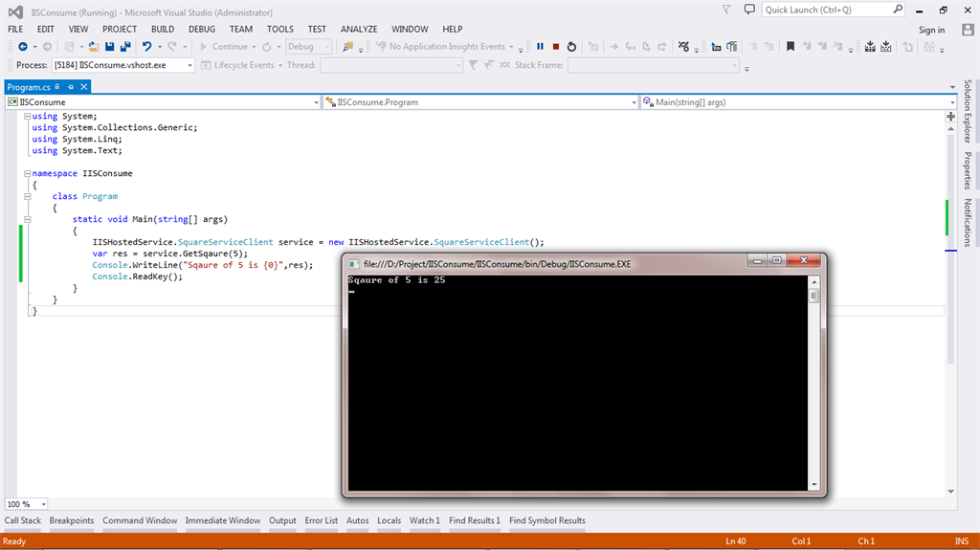Pause debugging with Break All button
Screen dimensions: 980x550
click(540, 46)
